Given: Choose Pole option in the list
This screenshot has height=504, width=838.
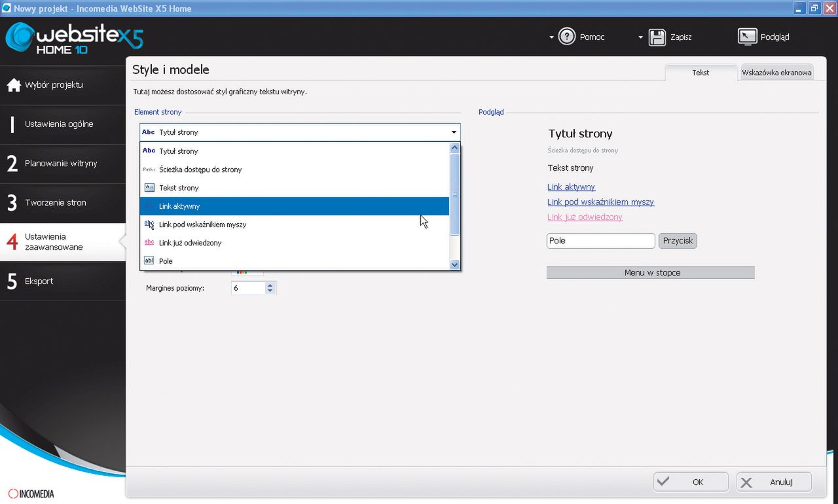Looking at the screenshot, I should coord(295,261).
